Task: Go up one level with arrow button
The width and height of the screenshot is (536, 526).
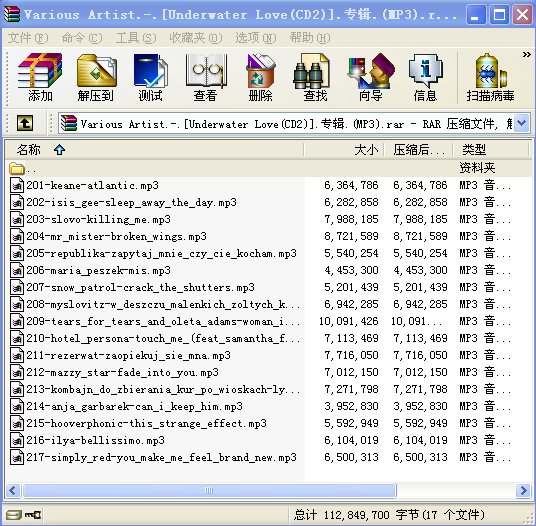Action: coord(25,123)
